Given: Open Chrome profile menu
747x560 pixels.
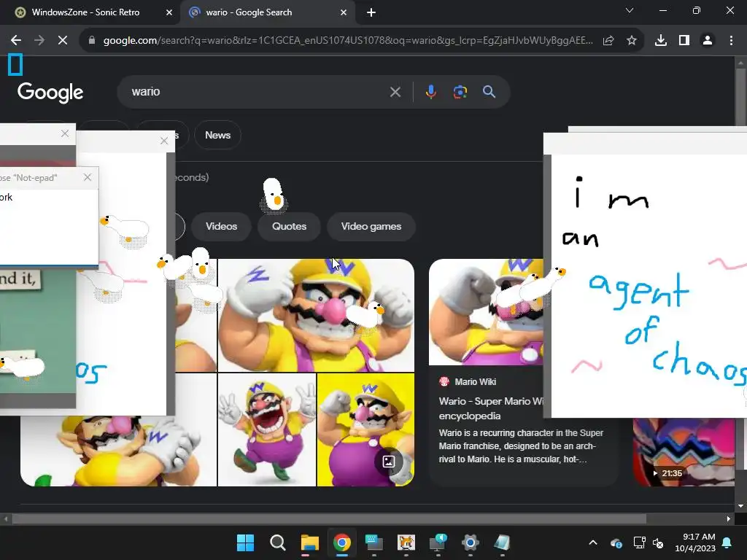Looking at the screenshot, I should coord(708,41).
